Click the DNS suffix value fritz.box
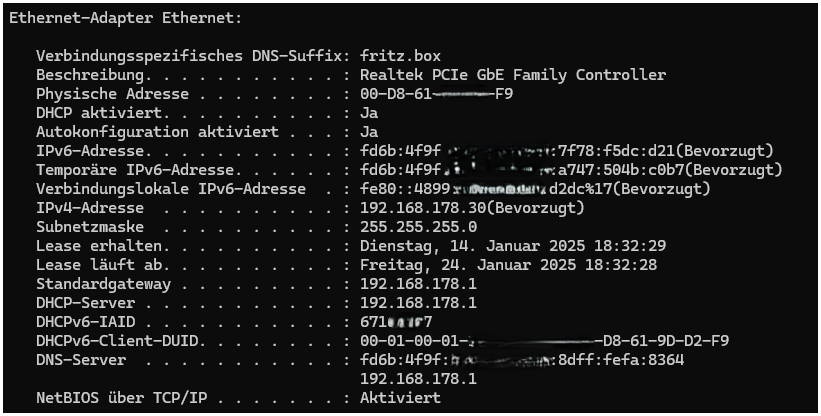 [400, 56]
